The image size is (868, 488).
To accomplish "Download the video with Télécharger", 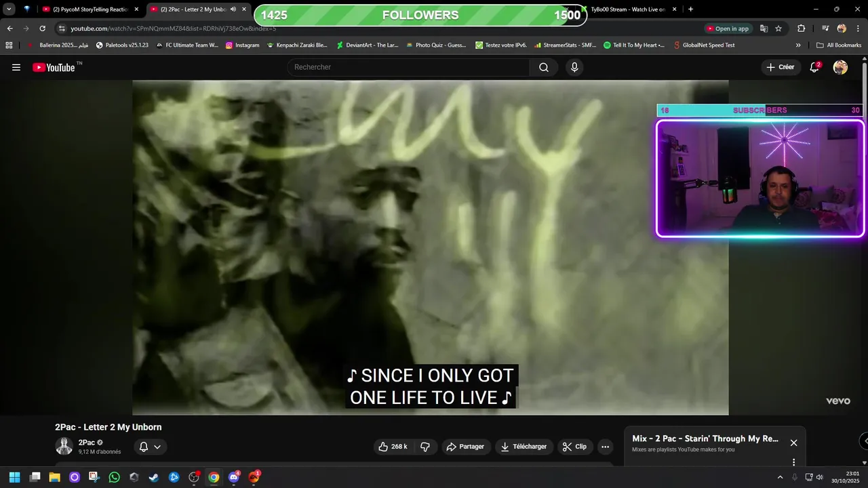I will [x=524, y=447].
